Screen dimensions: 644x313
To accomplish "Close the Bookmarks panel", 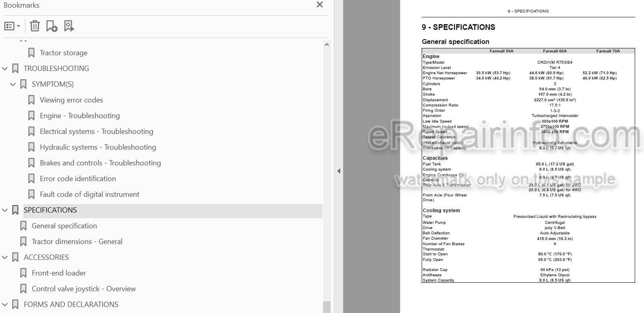I will 320,5.
